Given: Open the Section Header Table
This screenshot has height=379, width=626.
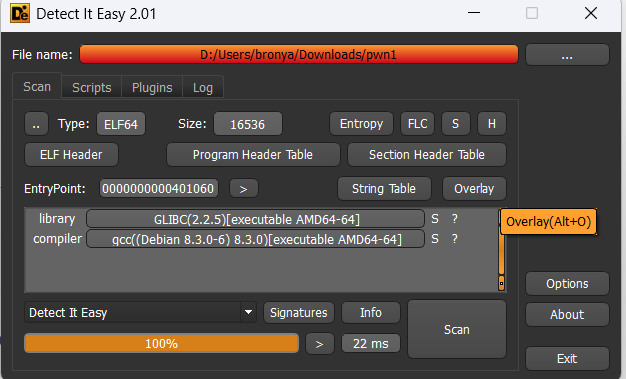Looking at the screenshot, I should [427, 155].
